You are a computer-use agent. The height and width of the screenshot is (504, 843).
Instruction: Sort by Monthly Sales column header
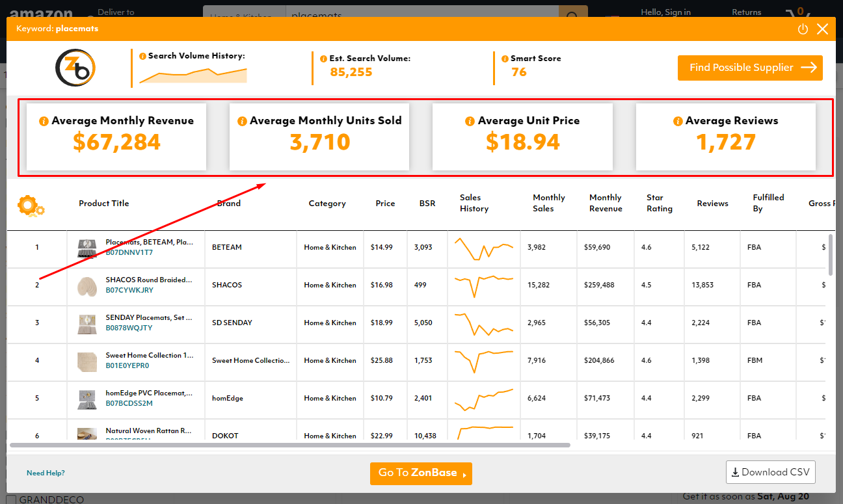tap(549, 203)
